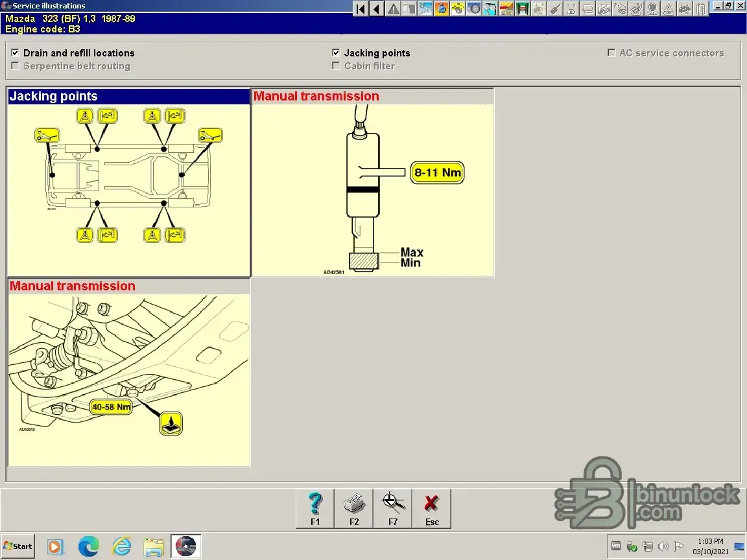
Task: Toggle the Cabin filter checkbox
Action: click(x=336, y=65)
